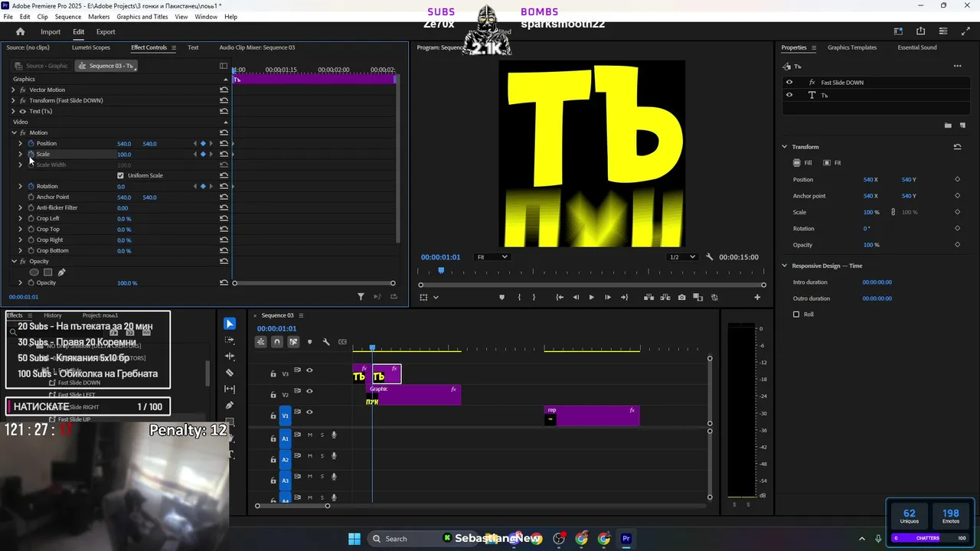
Task: Select the Track Select Forward tool
Action: (230, 340)
